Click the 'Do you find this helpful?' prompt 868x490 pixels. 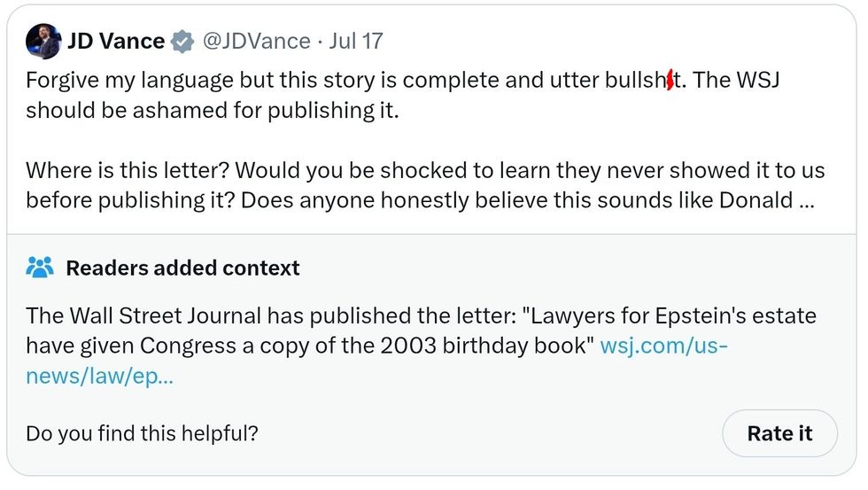[x=142, y=433]
